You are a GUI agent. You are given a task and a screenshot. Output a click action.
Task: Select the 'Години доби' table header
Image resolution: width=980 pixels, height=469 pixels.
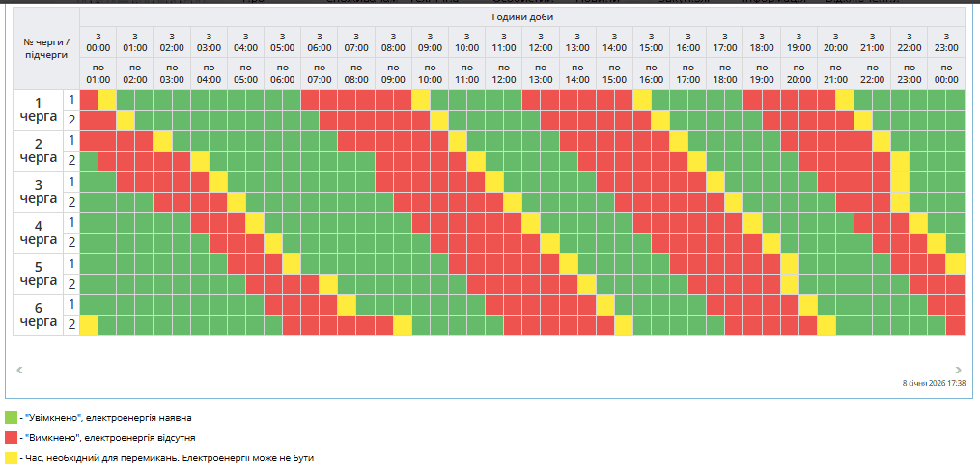point(522,17)
